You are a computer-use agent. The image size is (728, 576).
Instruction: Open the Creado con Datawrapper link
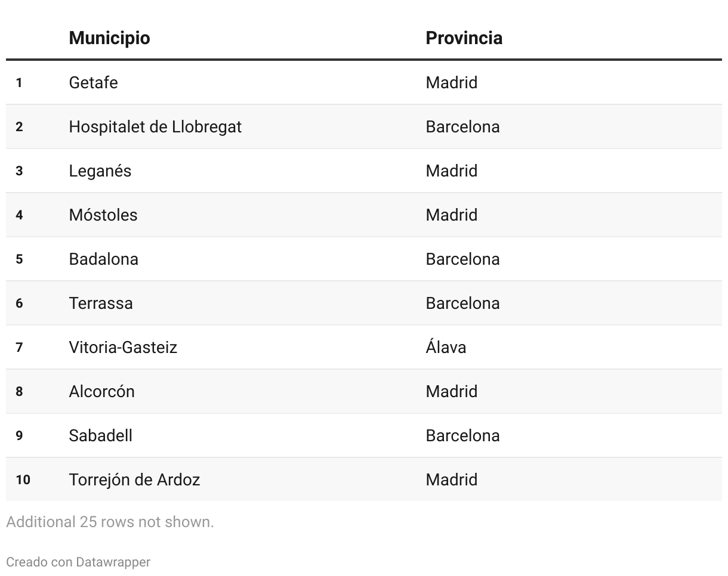pyautogui.click(x=78, y=562)
